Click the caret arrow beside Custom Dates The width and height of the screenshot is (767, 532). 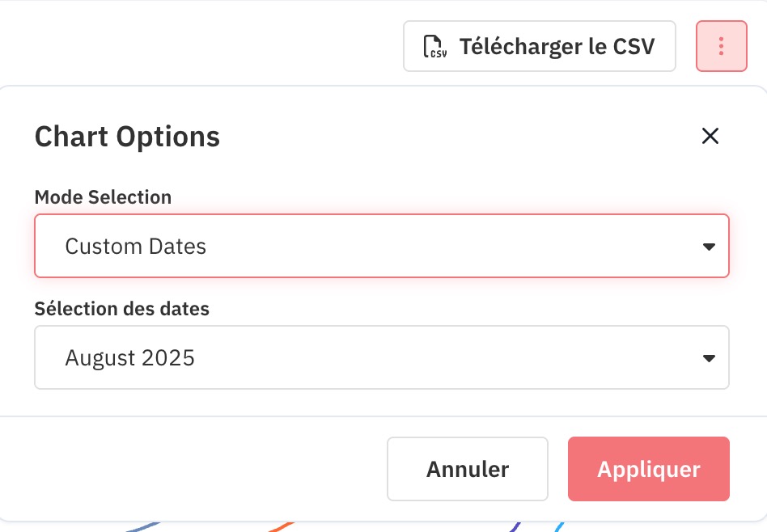pyautogui.click(x=709, y=247)
